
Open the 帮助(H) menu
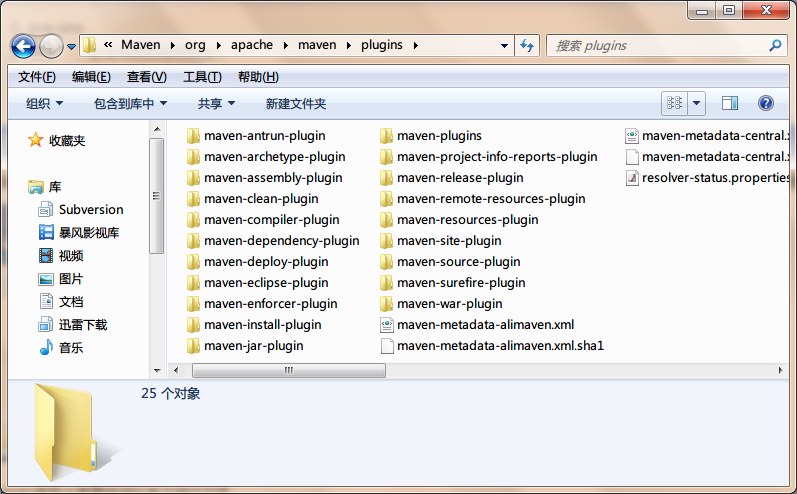(258, 77)
